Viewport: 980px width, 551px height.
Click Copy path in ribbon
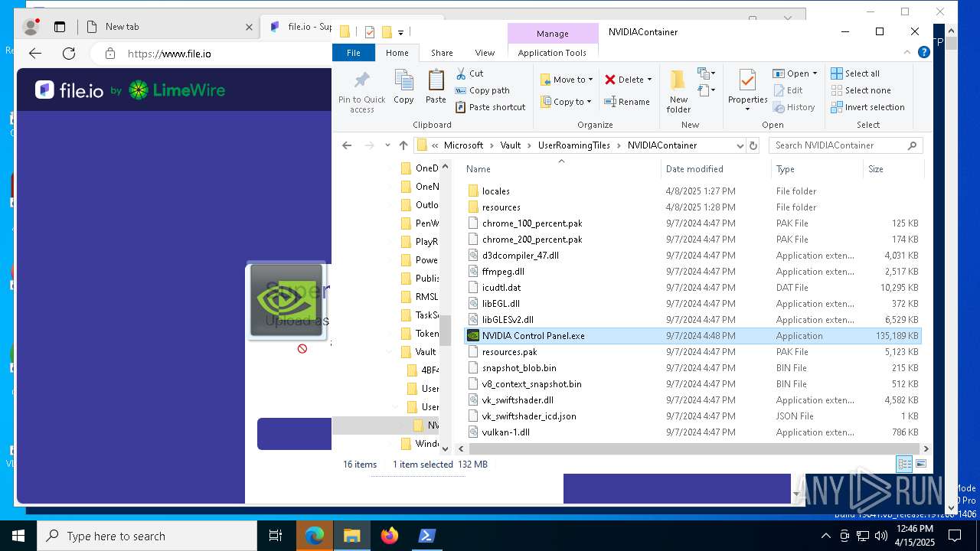click(x=482, y=90)
